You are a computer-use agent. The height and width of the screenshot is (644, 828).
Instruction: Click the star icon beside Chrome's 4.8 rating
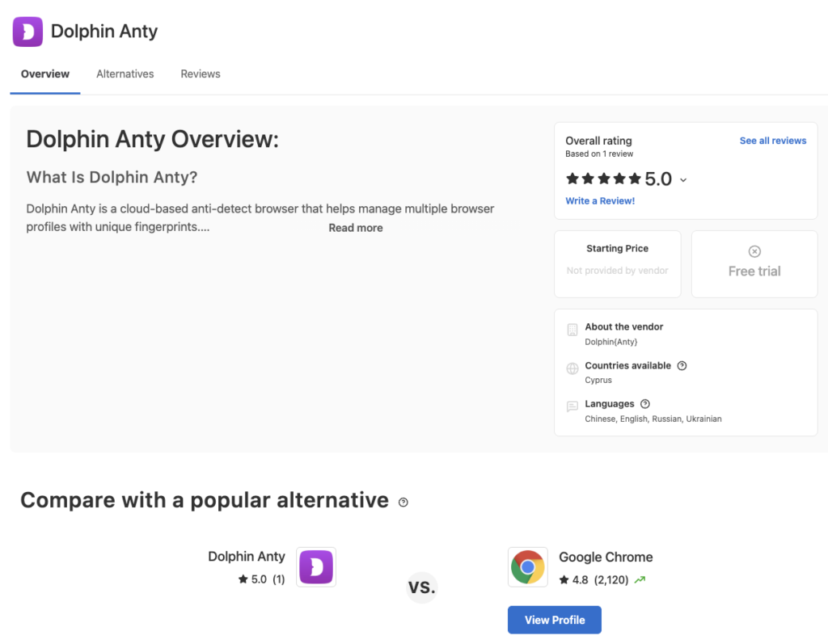pyautogui.click(x=564, y=579)
